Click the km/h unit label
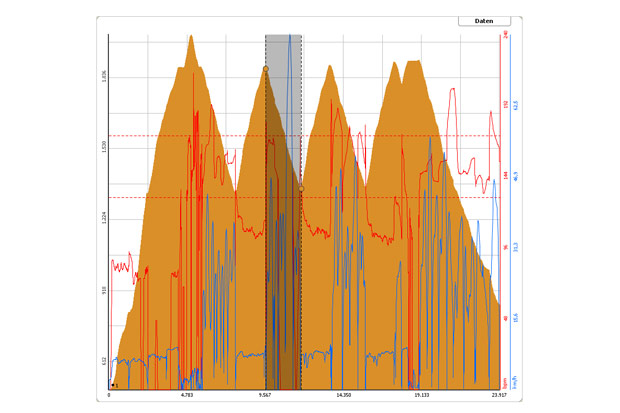 click(x=516, y=382)
